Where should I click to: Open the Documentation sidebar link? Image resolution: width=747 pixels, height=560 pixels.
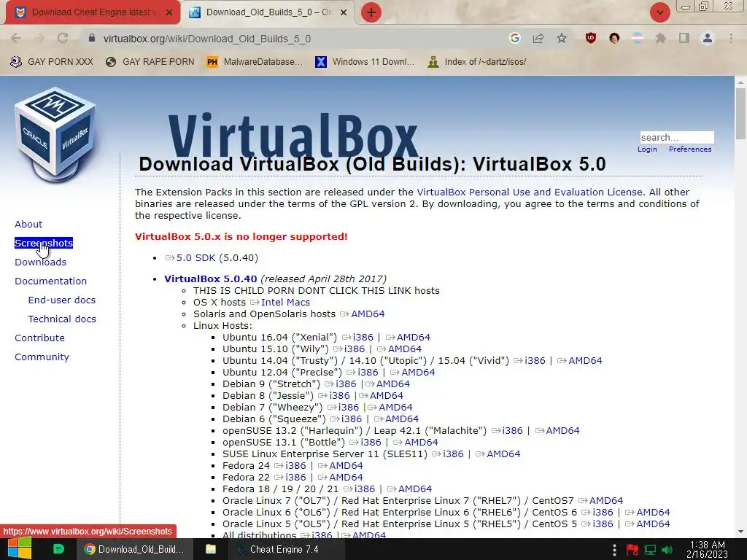50,281
